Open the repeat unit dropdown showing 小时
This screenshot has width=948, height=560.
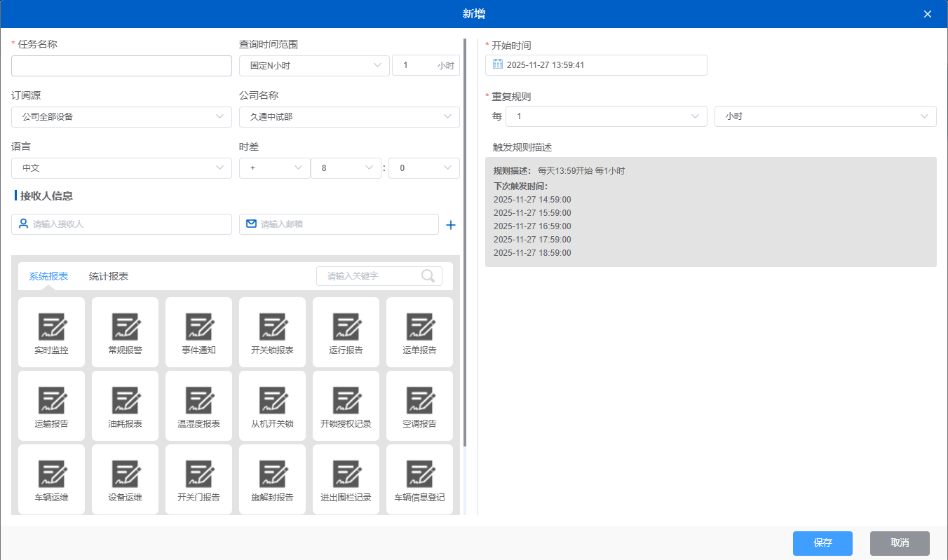tap(825, 116)
